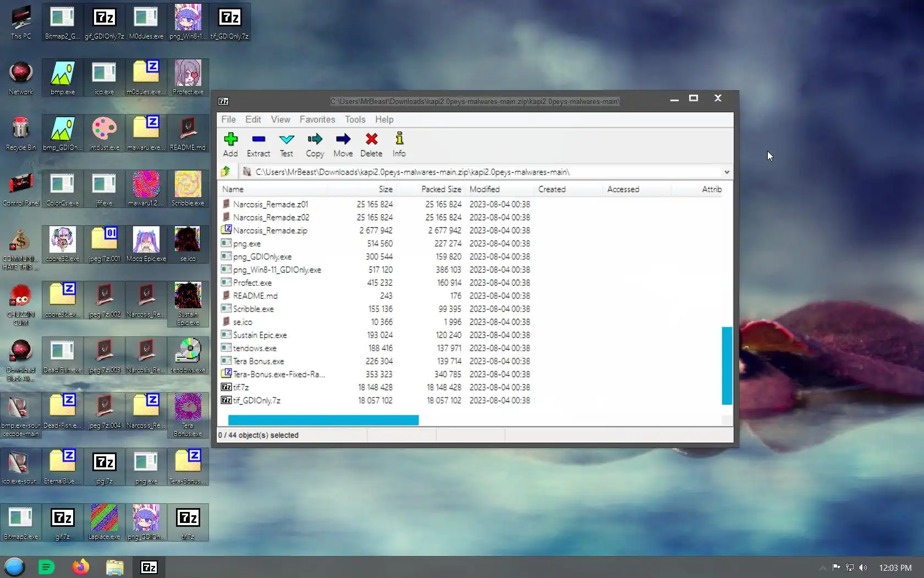Open the Edit menu
924x578 pixels.
point(253,119)
